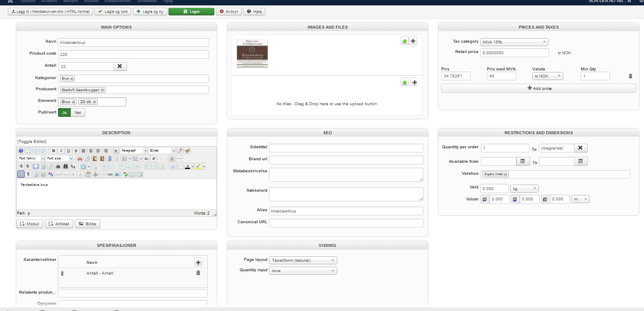Open find with the binoculars icon
The height and width of the screenshot is (311, 644).
click(65, 166)
